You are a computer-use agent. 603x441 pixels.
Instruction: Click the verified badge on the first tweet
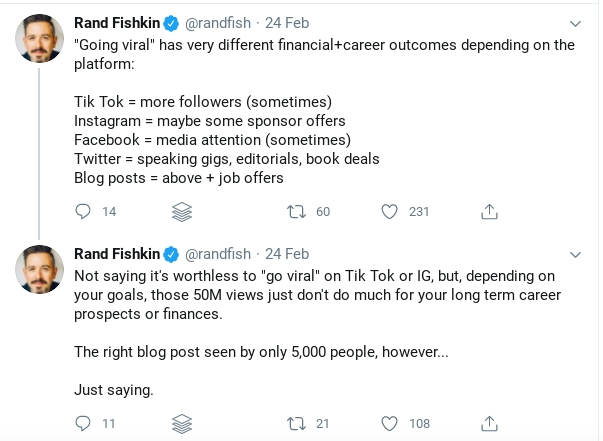point(172,22)
